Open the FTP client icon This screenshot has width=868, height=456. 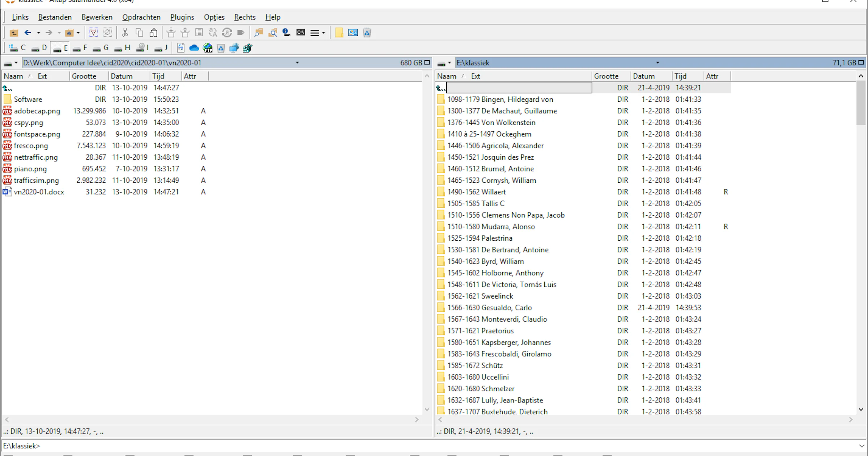coord(208,48)
